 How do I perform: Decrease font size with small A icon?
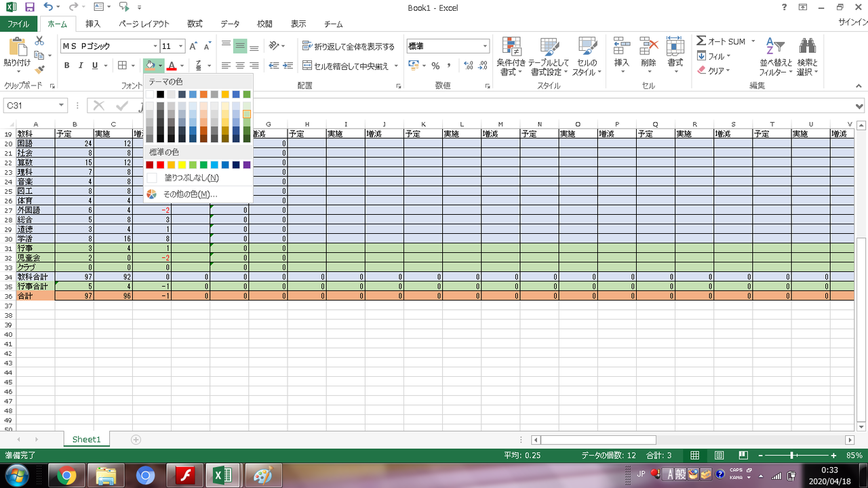206,46
